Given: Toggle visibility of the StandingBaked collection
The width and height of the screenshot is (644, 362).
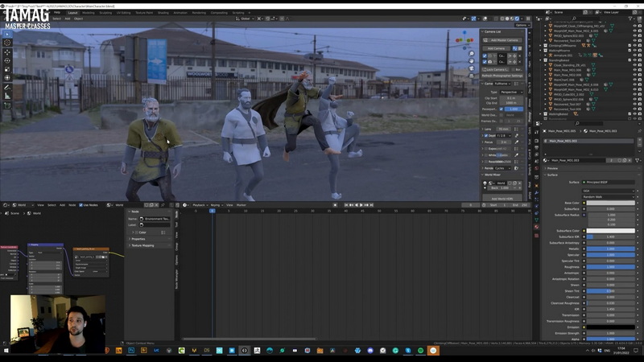Looking at the screenshot, I should click(x=634, y=60).
